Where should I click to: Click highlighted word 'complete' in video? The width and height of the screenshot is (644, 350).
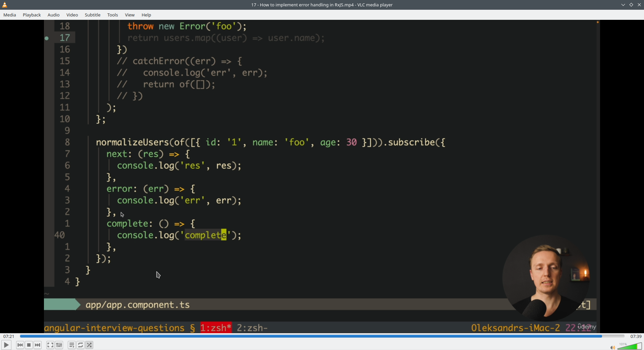(206, 235)
